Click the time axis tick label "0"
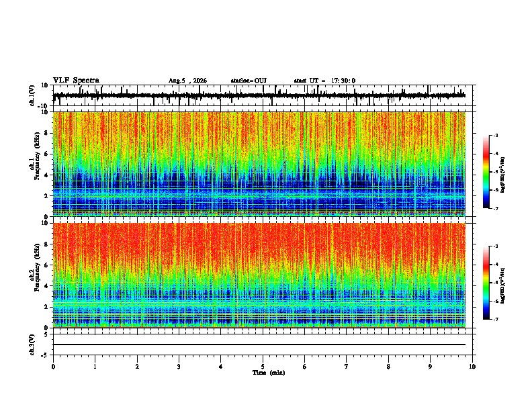The image size is (532, 411). (53, 367)
